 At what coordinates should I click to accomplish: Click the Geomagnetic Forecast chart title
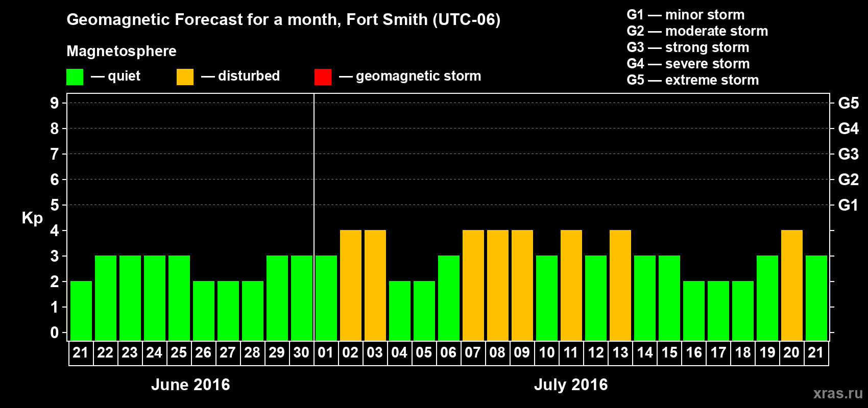pyautogui.click(x=283, y=20)
